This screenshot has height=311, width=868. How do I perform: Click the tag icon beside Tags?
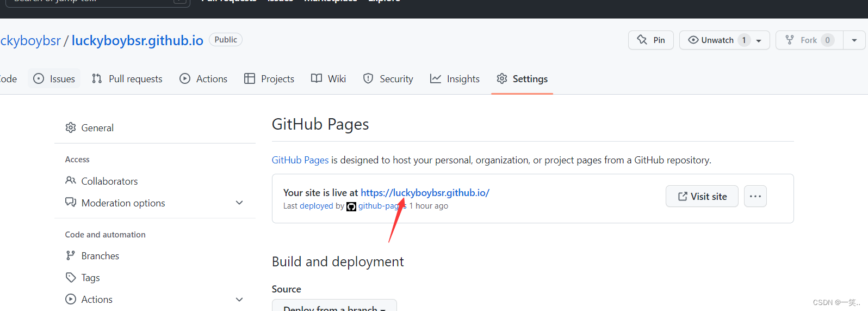pyautogui.click(x=71, y=277)
